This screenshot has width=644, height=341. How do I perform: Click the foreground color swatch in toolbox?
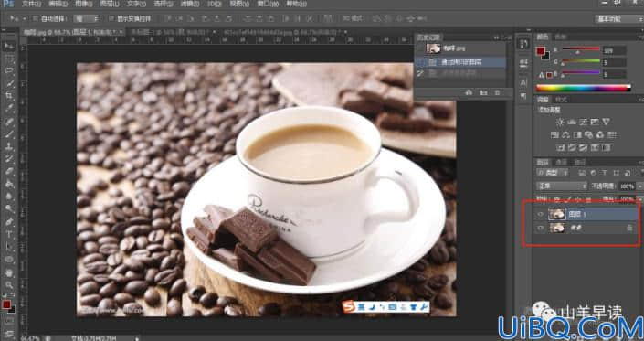click(6, 304)
